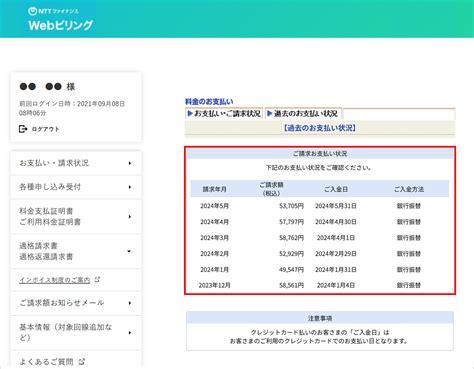Click 銀行振替 in the 2024年5月 row

(x=409, y=206)
